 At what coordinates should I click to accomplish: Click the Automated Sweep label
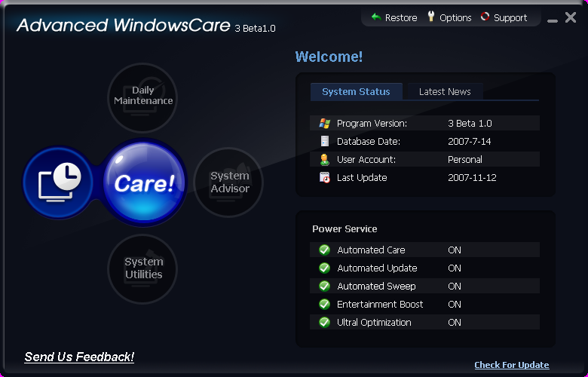[376, 286]
